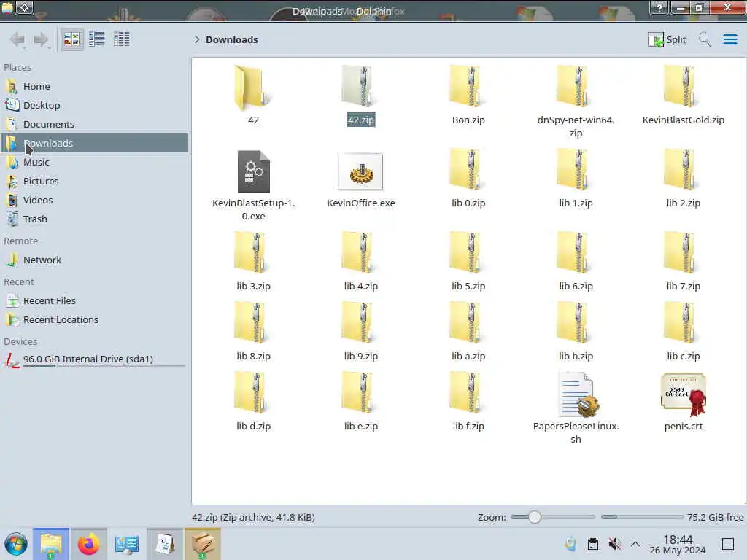Select lib 5.zip archive
This screenshot has height=560, width=747.
[x=468, y=261]
